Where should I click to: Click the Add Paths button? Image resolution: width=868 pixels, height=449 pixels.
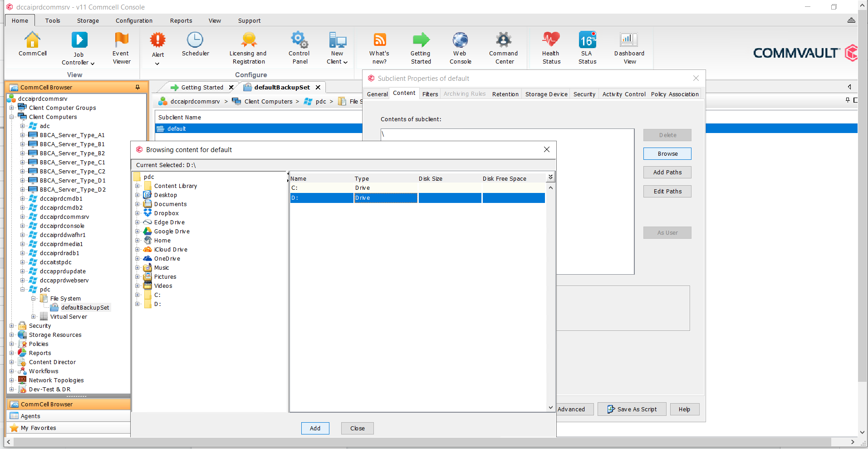coord(667,172)
